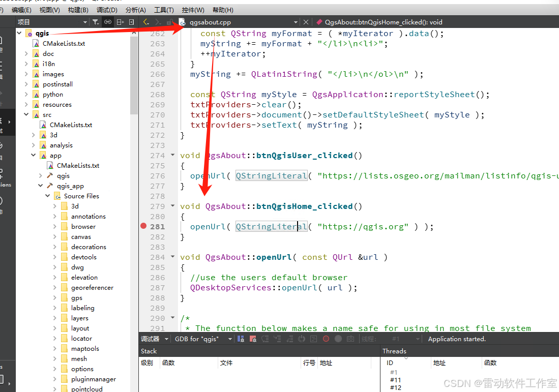Screen dimensions: 559x392
Task: Open the 调试器 mode dropdown
Action: (x=154, y=339)
